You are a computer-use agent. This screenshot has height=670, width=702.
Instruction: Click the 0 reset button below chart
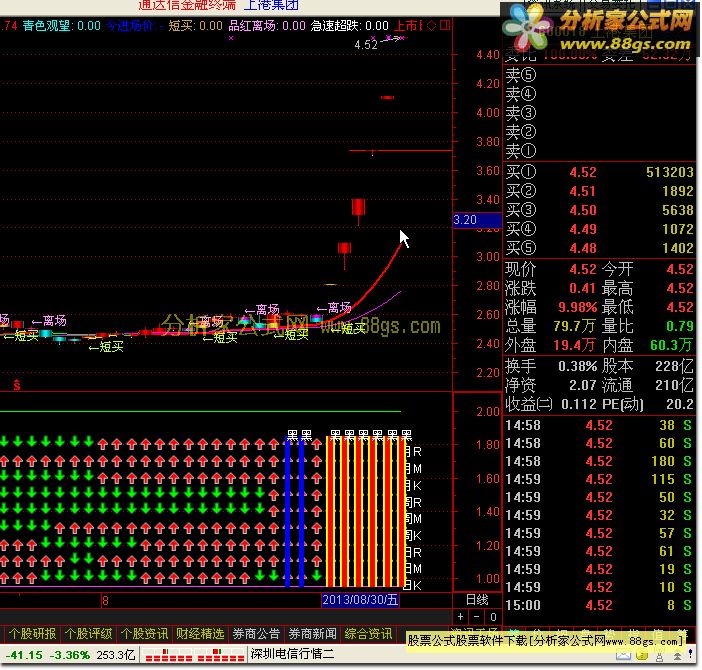click(x=493, y=617)
